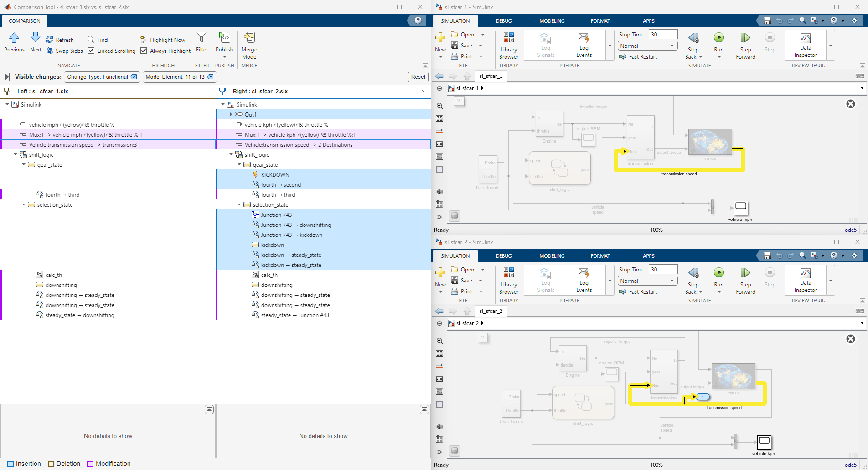Open Library Browser in sl_sfcar_1 window
Viewport: 868px width, 470px height.
[x=509, y=46]
